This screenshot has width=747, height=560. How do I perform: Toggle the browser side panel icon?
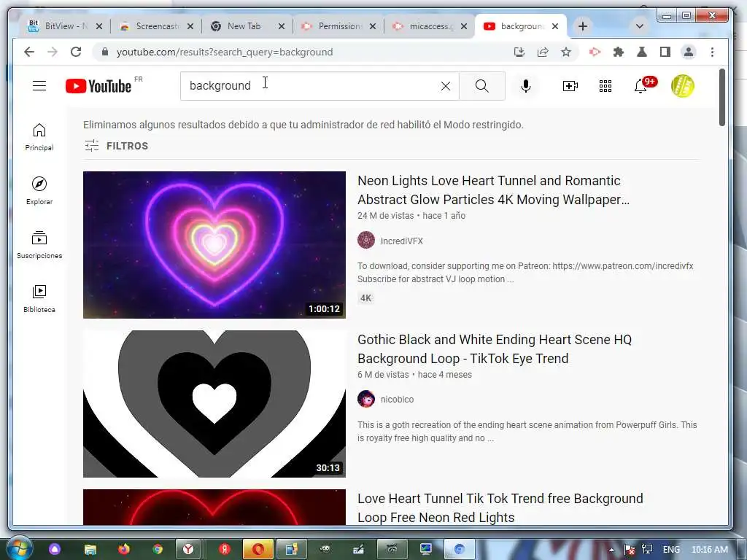665,52
